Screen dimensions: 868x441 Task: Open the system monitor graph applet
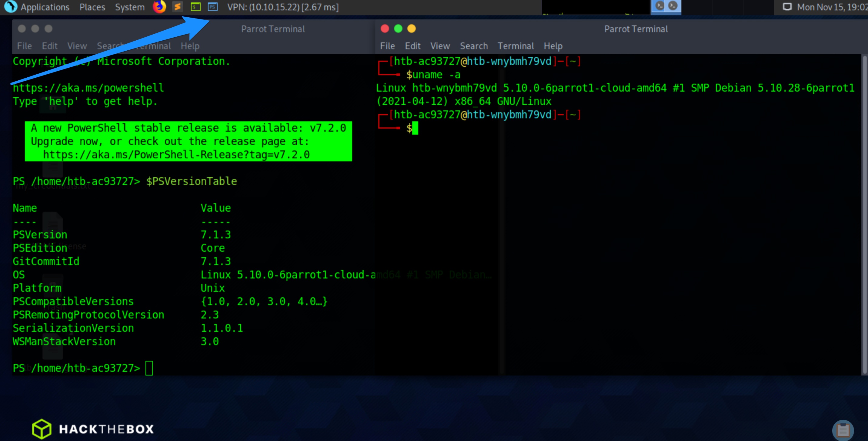(x=596, y=7)
